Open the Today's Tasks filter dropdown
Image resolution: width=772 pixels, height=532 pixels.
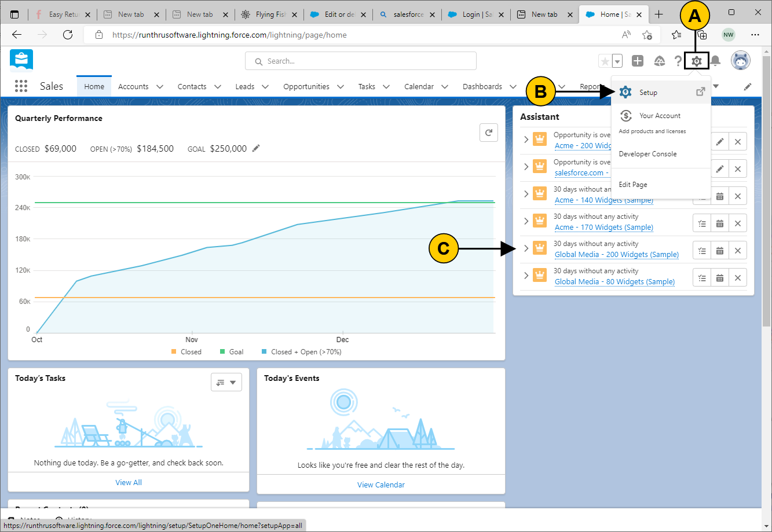pos(226,382)
